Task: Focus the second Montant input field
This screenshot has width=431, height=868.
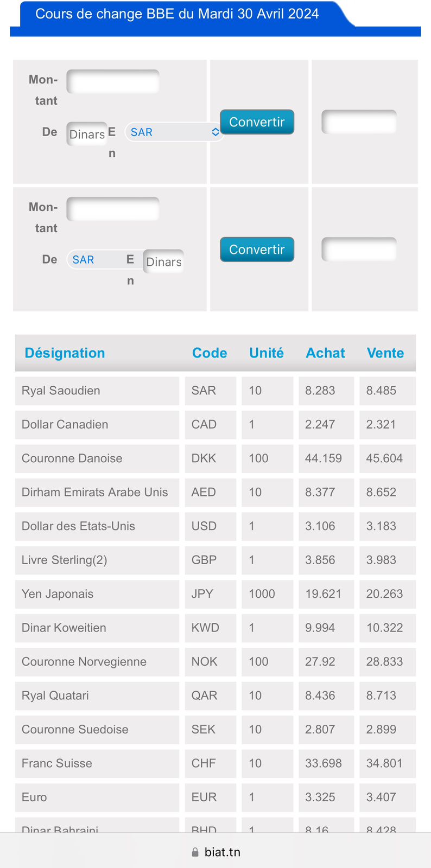Action: coord(113,209)
